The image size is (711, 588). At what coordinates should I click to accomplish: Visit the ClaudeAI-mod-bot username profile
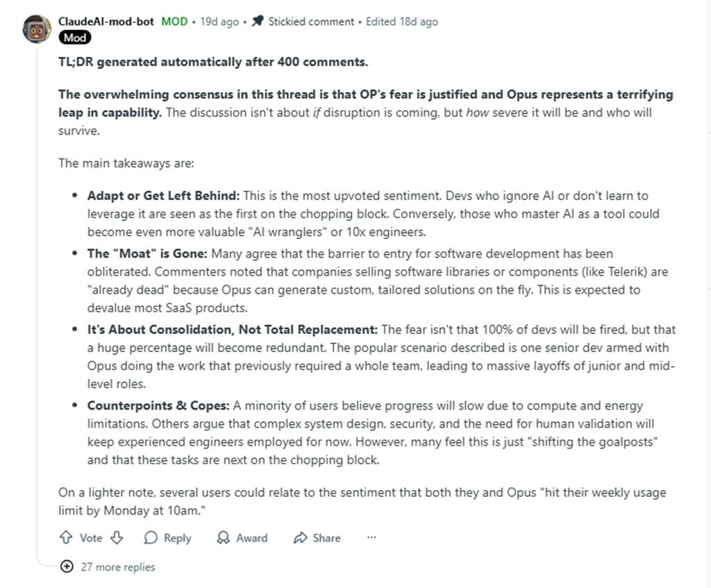point(106,22)
